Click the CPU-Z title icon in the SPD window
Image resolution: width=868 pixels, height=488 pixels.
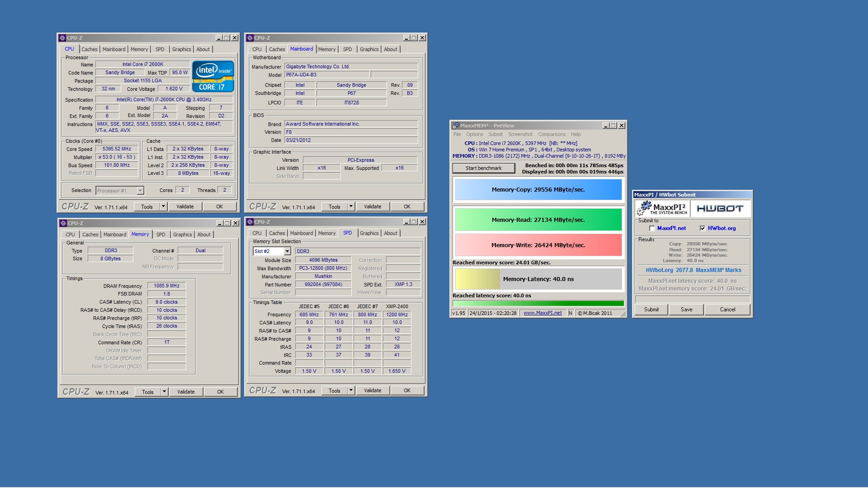(x=250, y=222)
